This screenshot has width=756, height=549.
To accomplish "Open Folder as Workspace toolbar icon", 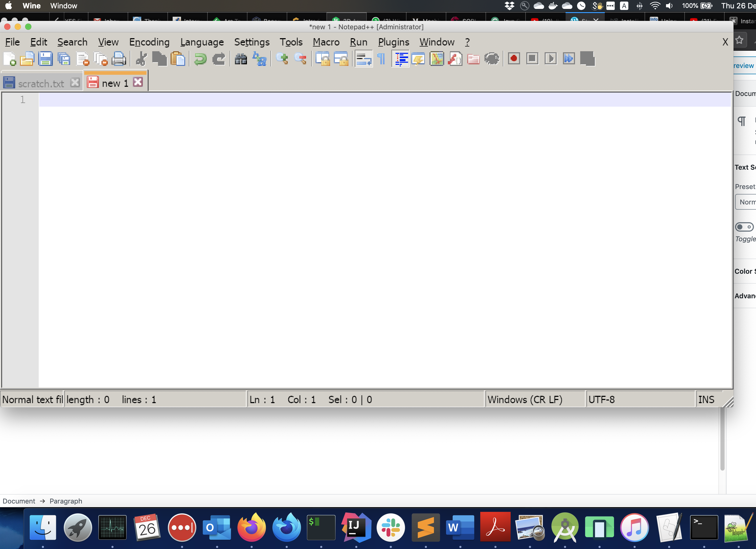I will (x=473, y=59).
